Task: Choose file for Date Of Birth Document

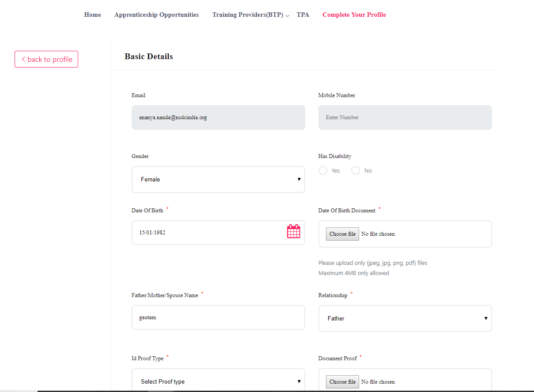Action: [342, 234]
